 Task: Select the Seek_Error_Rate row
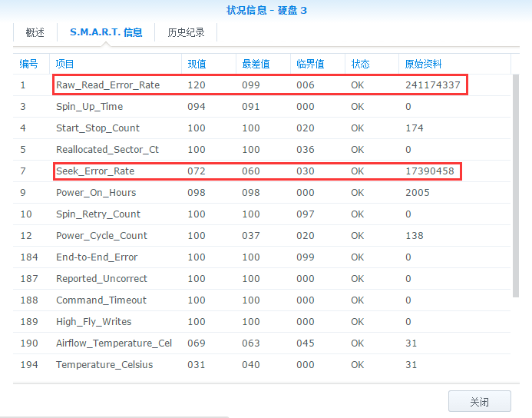[262, 171]
